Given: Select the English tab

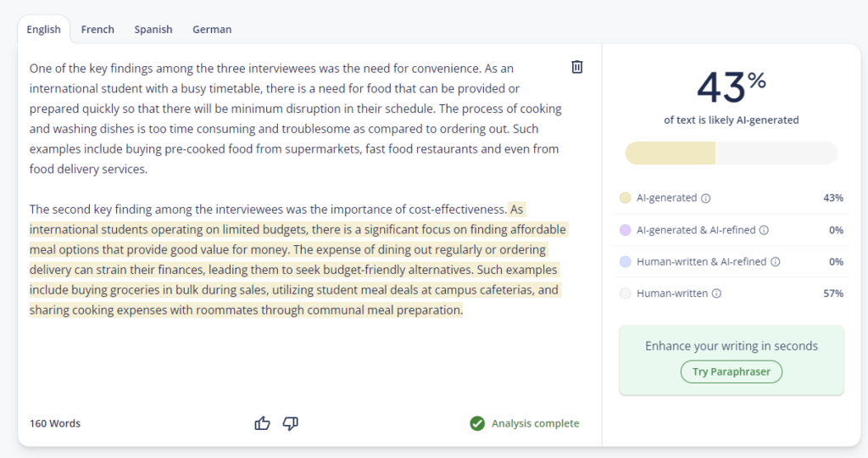Looking at the screenshot, I should coord(44,30).
